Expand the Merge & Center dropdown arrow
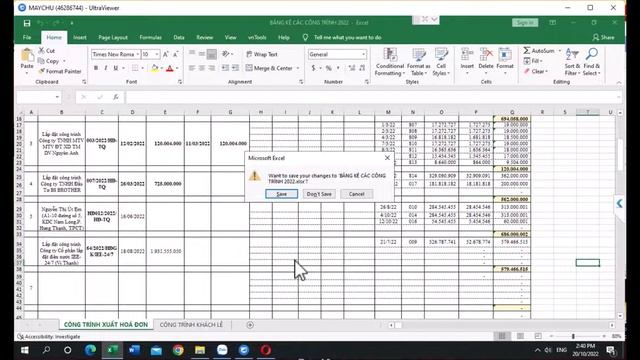 pyautogui.click(x=298, y=68)
